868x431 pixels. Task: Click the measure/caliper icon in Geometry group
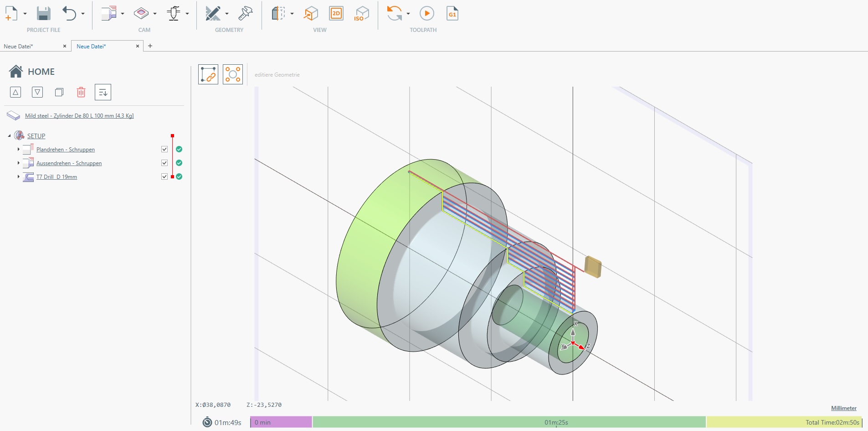coord(245,14)
